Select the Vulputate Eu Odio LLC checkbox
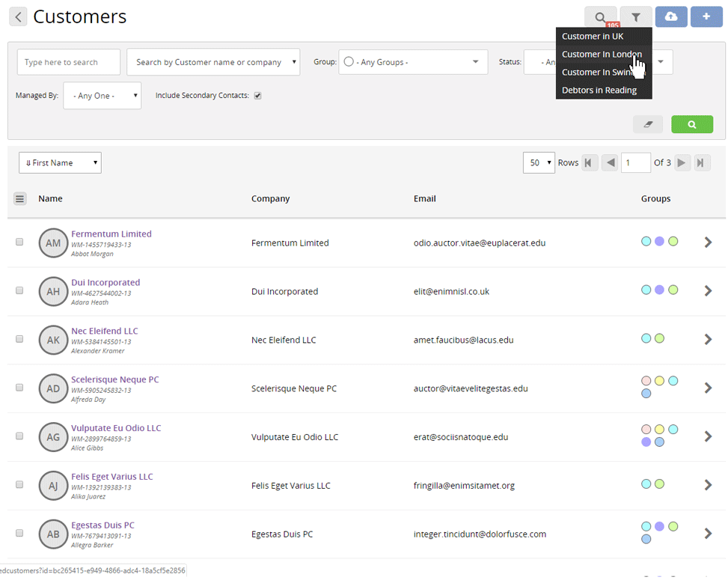 [19, 436]
